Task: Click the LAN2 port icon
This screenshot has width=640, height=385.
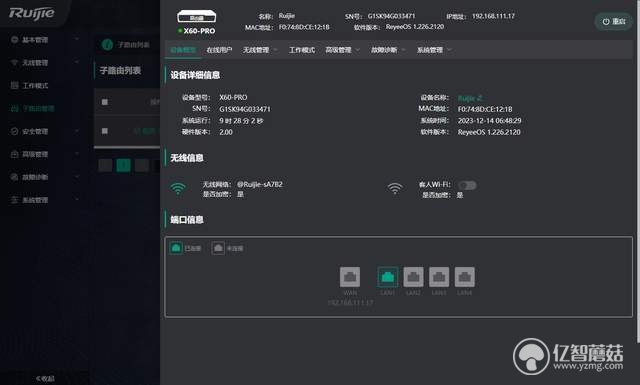Action: click(x=413, y=277)
